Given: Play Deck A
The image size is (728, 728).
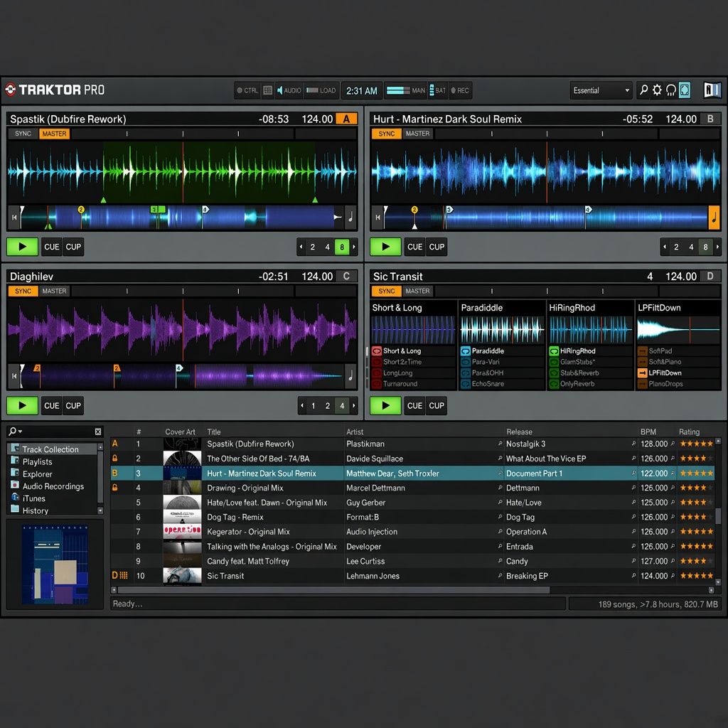Looking at the screenshot, I should pyautogui.click(x=22, y=247).
